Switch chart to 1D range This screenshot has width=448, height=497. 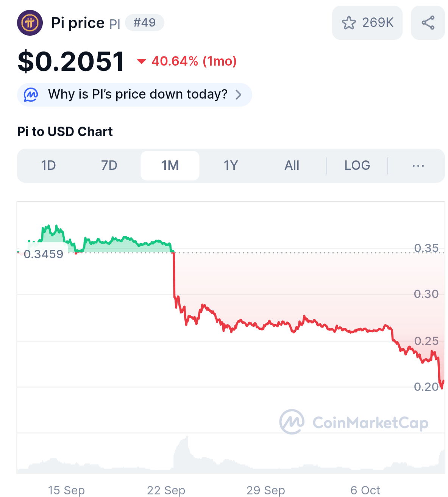point(48,166)
